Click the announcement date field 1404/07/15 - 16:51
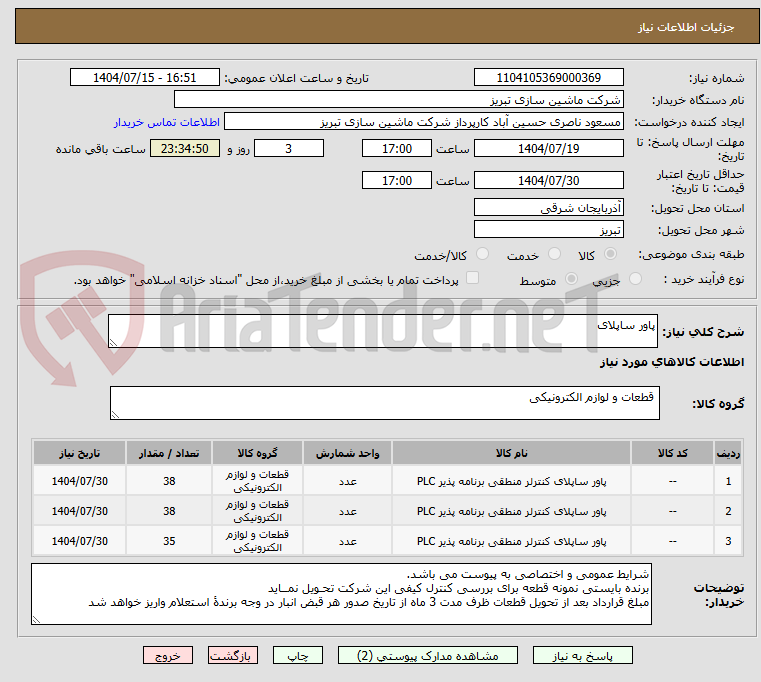The width and height of the screenshot is (761, 682). click(145, 77)
